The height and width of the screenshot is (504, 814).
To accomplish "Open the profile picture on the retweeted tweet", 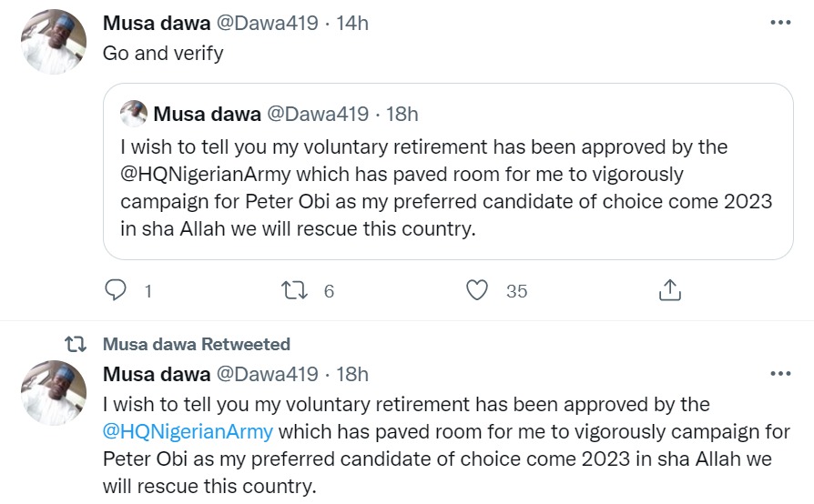I will (54, 392).
